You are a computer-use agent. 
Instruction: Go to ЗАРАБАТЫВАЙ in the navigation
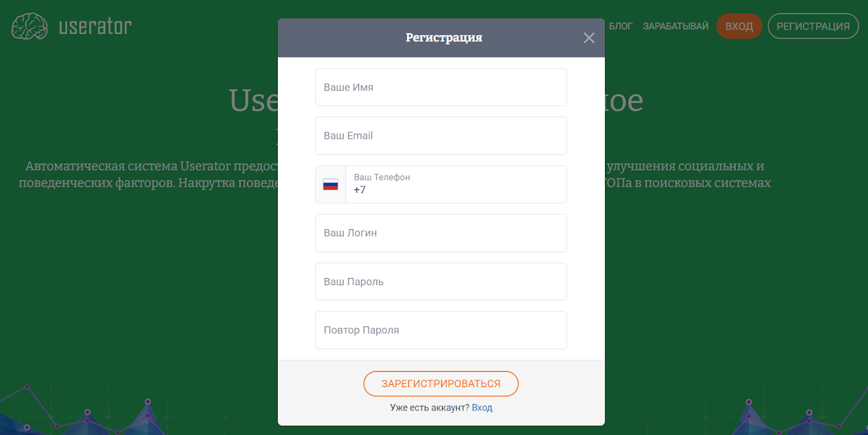pyautogui.click(x=675, y=26)
